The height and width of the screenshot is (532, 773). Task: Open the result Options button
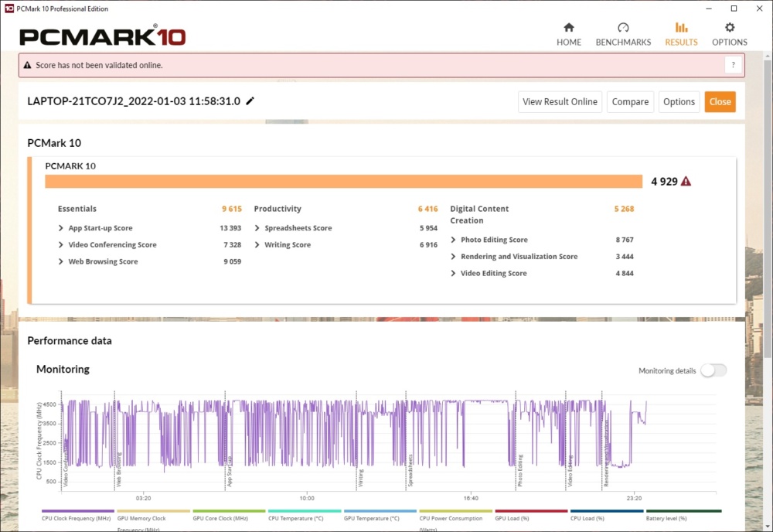679,101
